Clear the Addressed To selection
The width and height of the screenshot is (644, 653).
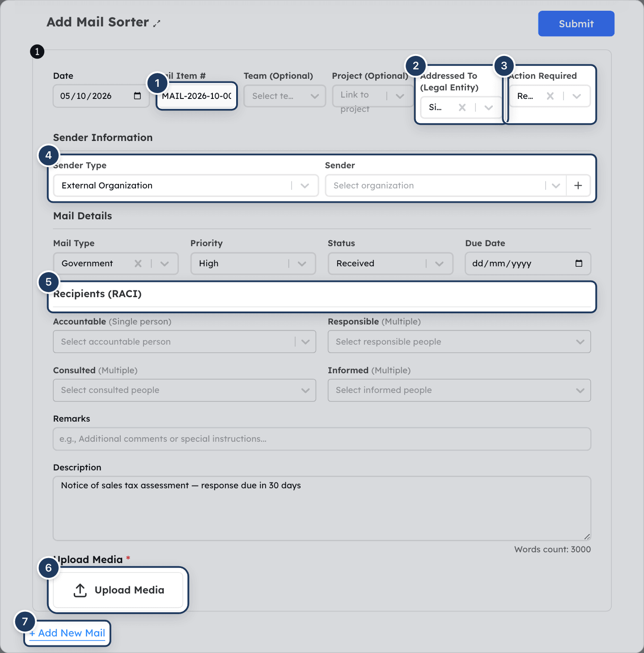(x=462, y=107)
